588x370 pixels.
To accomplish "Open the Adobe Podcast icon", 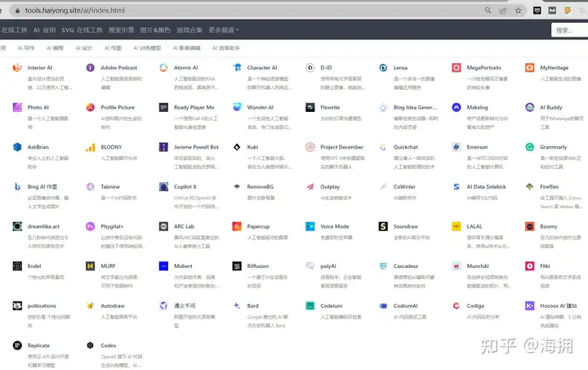I will [91, 68].
